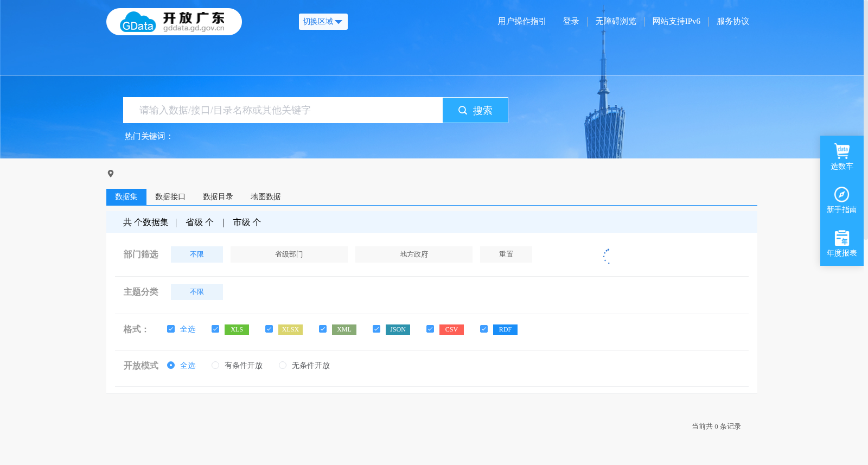Open the 服务协议 link
This screenshot has height=465, width=868.
pos(733,21)
